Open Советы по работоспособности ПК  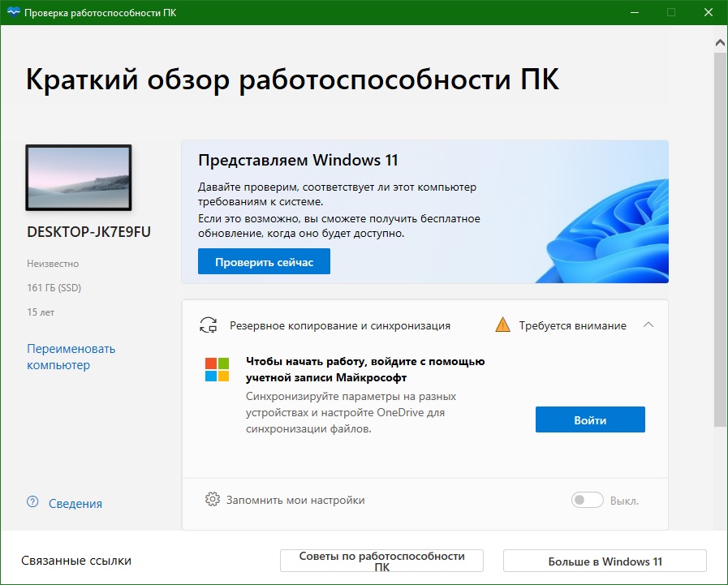(381, 561)
